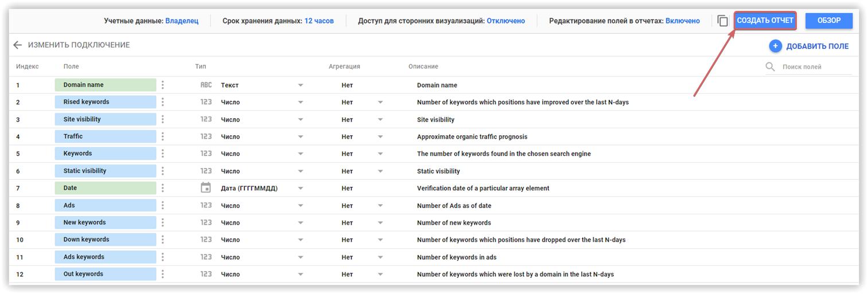
Task: Click description 'Number of keywords in ads'
Action: pyautogui.click(x=457, y=257)
